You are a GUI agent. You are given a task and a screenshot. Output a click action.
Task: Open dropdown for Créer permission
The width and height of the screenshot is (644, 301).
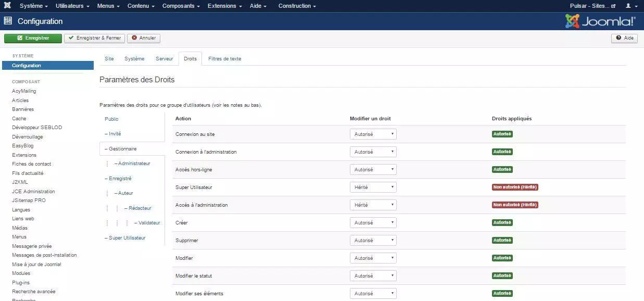coord(373,223)
